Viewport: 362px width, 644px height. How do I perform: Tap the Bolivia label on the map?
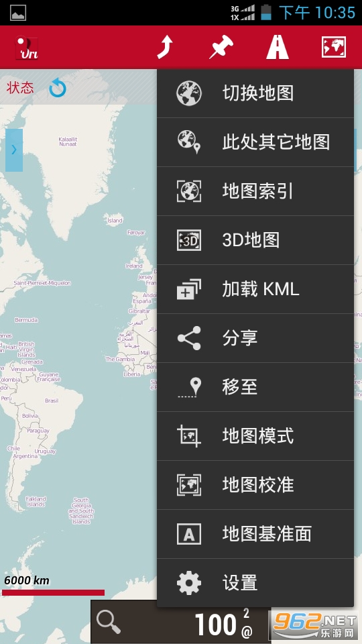coord(30,416)
